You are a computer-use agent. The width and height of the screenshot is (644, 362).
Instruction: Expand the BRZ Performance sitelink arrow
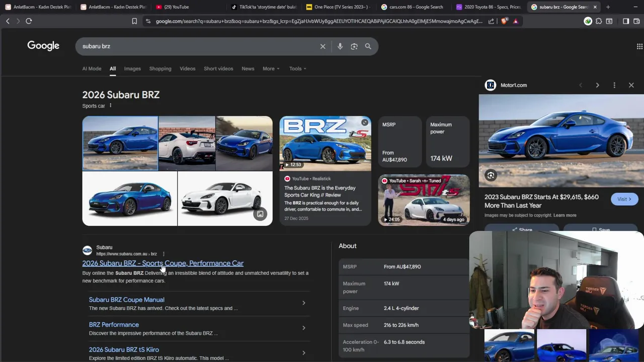tap(303, 328)
